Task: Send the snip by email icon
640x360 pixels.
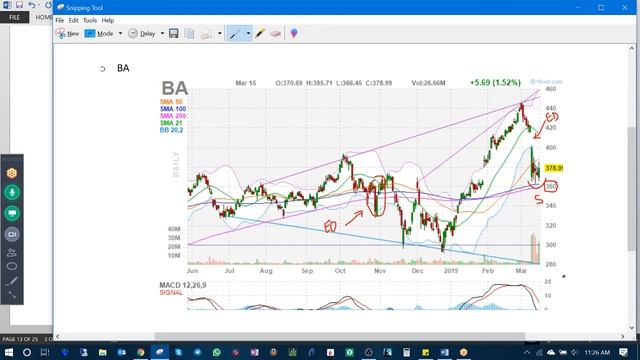Action: tap(206, 34)
